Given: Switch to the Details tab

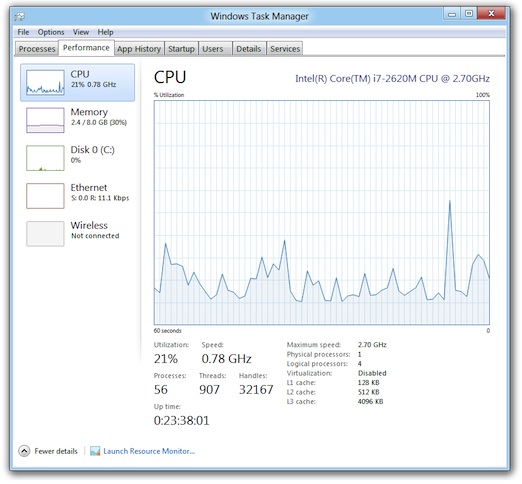Looking at the screenshot, I should point(249,49).
